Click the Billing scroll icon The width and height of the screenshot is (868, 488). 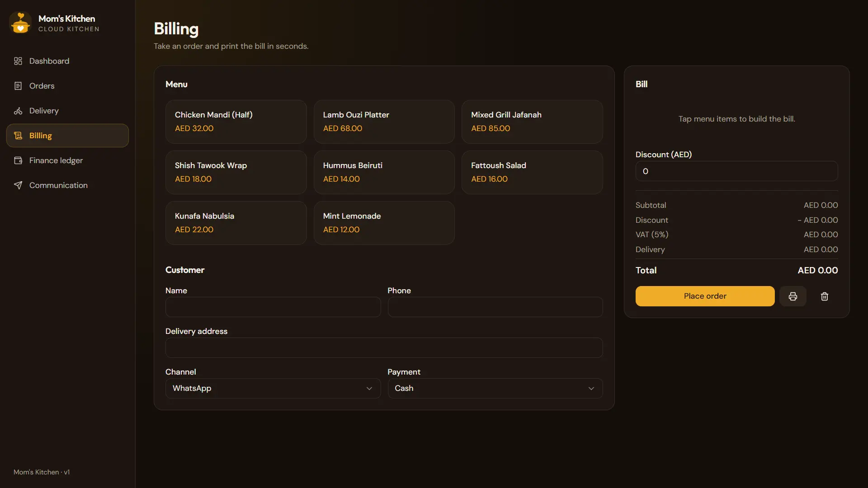tap(18, 136)
